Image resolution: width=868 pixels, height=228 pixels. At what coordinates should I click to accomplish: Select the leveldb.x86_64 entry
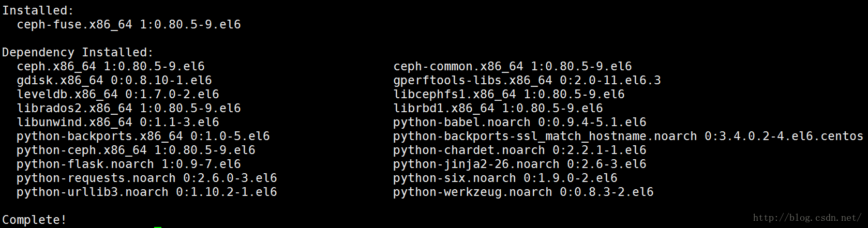[x=118, y=94]
